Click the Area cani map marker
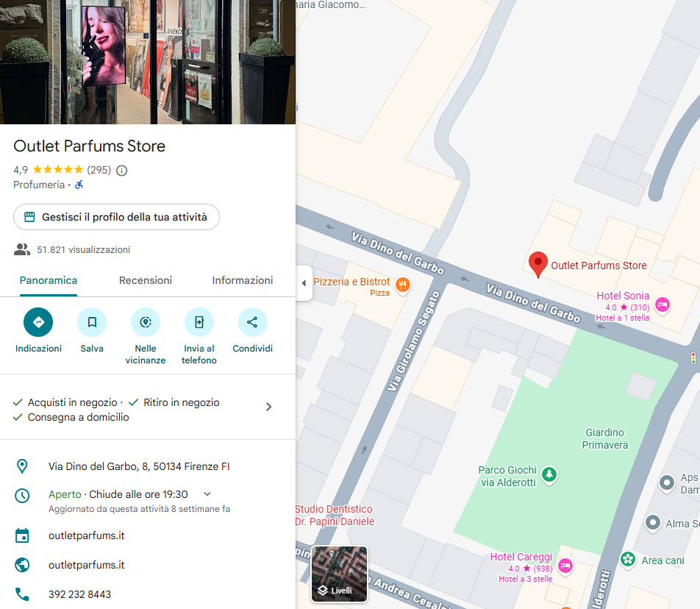Screen dimensions: 700x609 tap(628, 559)
